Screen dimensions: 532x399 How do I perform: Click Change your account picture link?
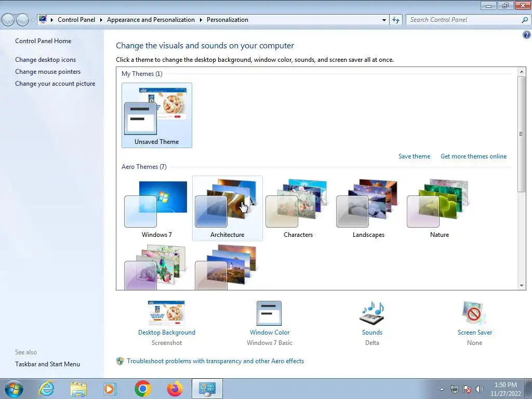(55, 84)
